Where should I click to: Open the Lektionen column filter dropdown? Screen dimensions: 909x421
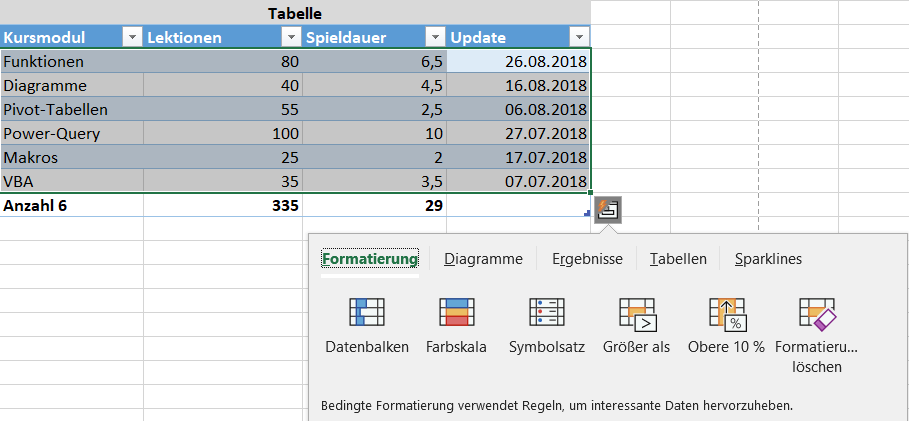click(x=291, y=38)
